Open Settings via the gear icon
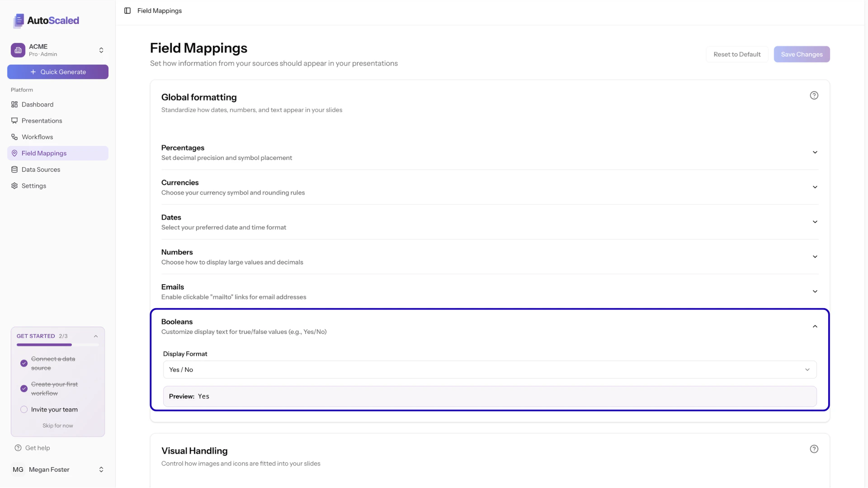Image resolution: width=868 pixels, height=488 pixels. point(14,186)
